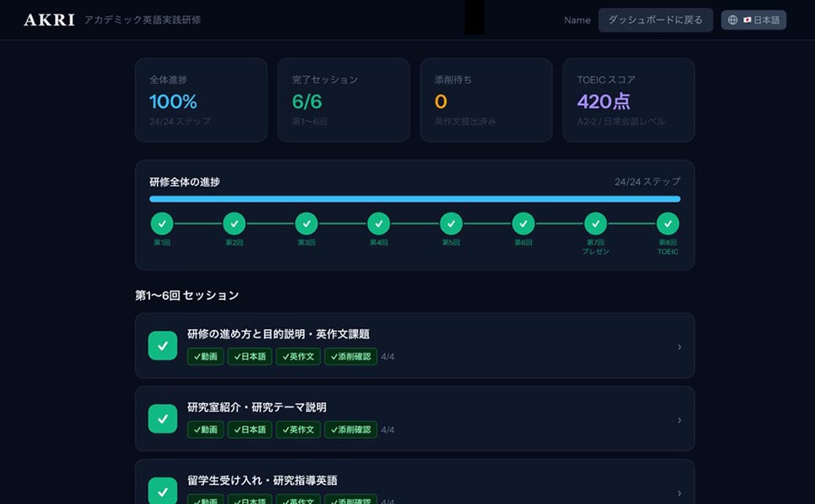Open the 添削待ち 0 card
The image size is (815, 504).
486,100
